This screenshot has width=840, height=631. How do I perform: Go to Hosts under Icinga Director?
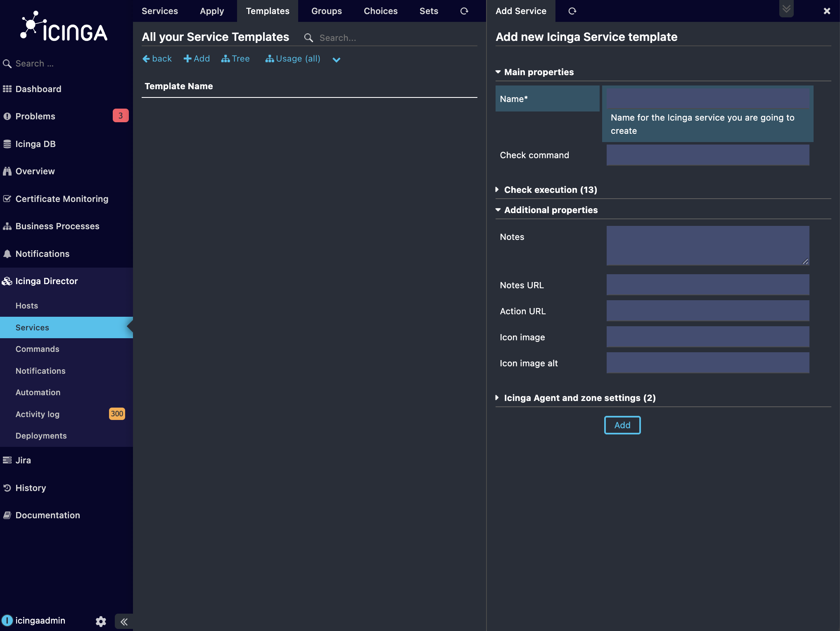click(27, 306)
